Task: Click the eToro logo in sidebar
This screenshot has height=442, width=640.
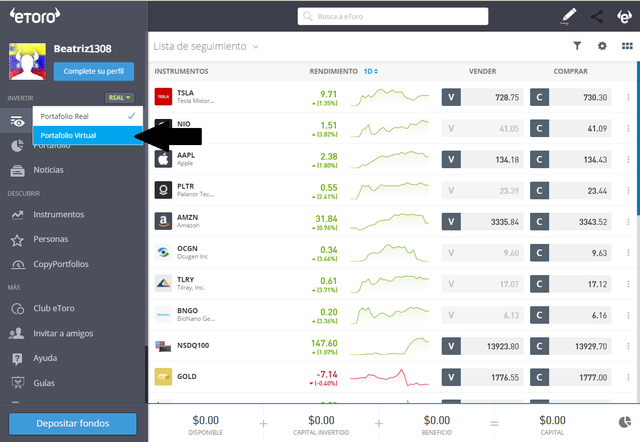Action: pyautogui.click(x=35, y=16)
